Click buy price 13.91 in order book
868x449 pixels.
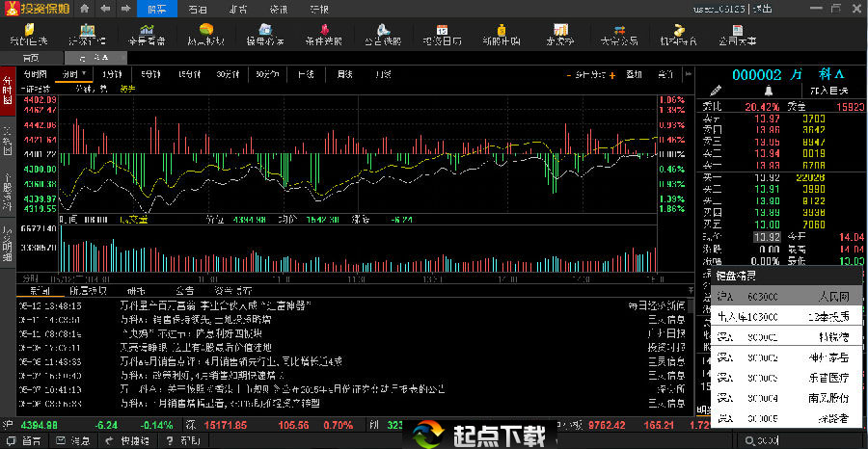(x=767, y=189)
